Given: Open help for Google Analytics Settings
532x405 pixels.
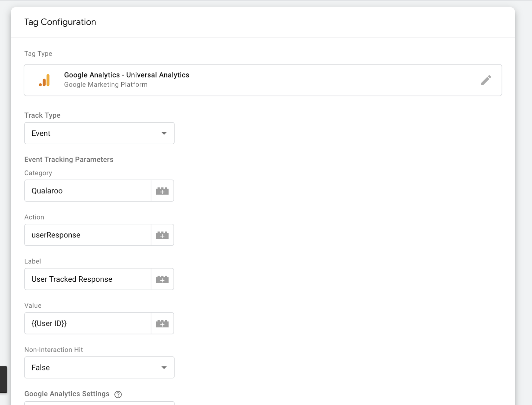Looking at the screenshot, I should pyautogui.click(x=118, y=394).
